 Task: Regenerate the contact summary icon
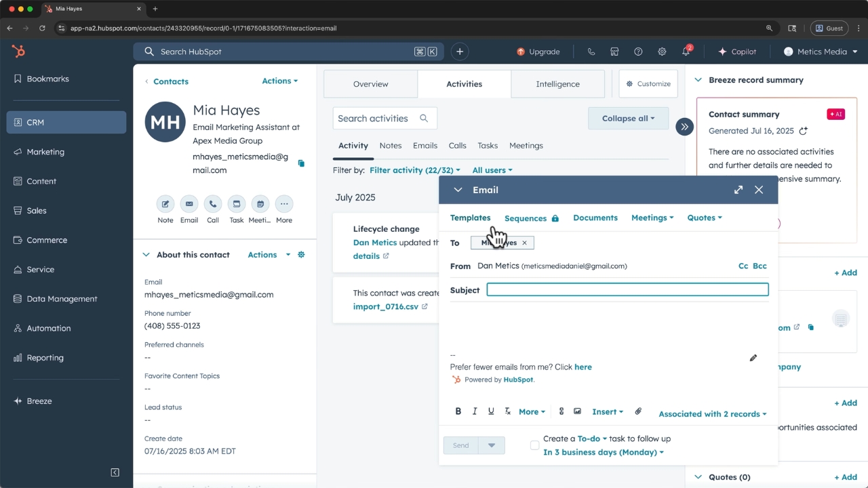(x=804, y=131)
